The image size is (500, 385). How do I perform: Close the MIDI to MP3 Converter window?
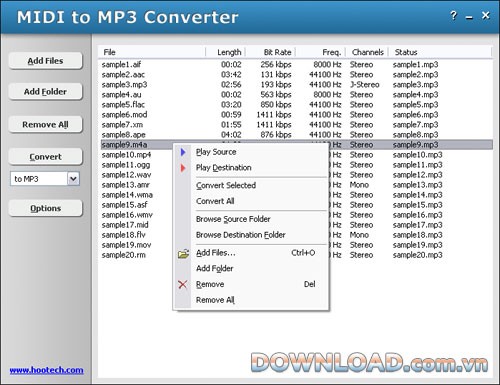(x=486, y=15)
